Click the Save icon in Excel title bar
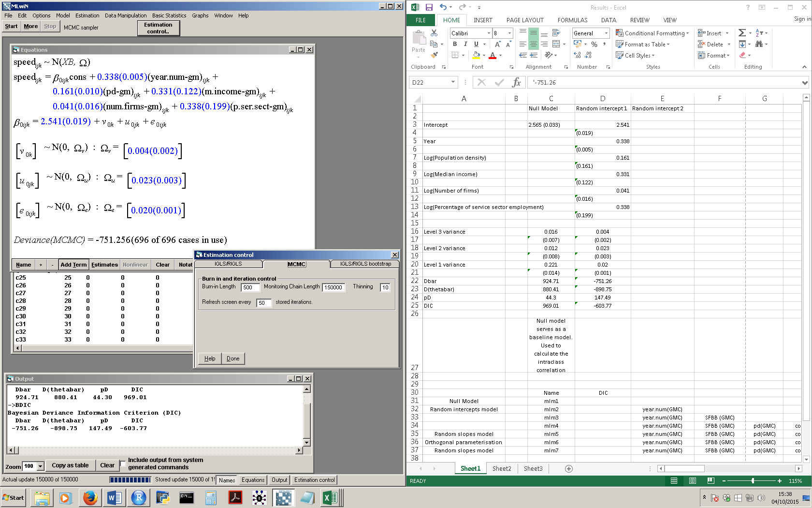Image resolution: width=812 pixels, height=508 pixels. tap(429, 7)
